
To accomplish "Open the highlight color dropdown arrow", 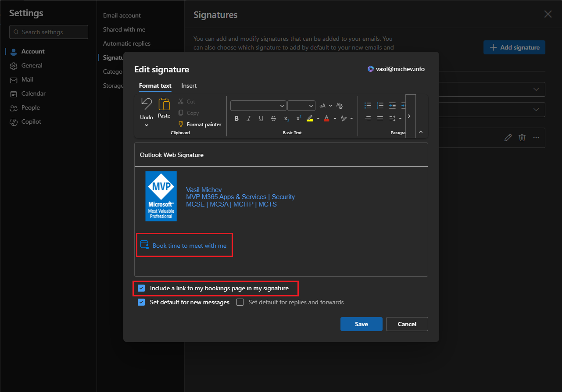I will click(317, 118).
